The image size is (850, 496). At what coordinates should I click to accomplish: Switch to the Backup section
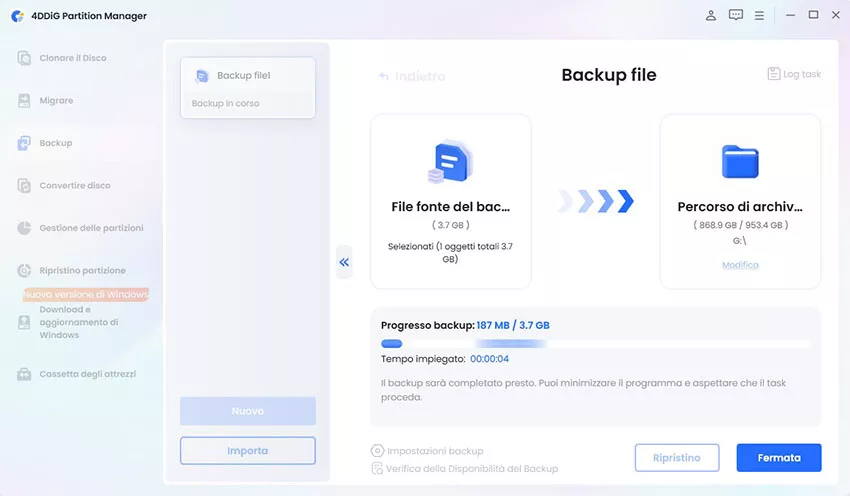pyautogui.click(x=56, y=143)
